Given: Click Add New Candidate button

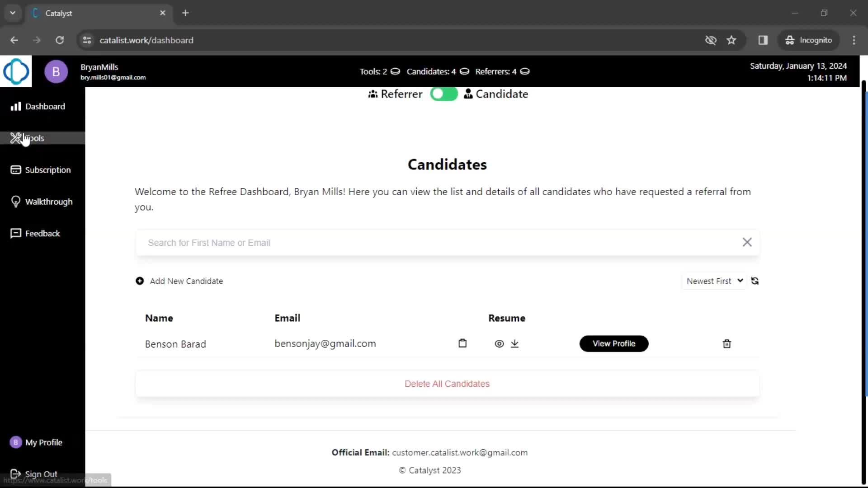Looking at the screenshot, I should (179, 281).
